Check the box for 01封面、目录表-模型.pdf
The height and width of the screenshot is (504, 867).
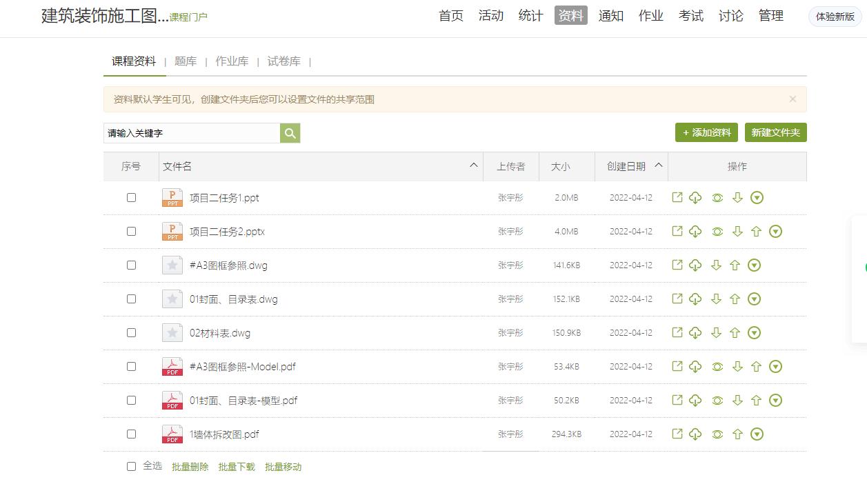click(x=131, y=401)
